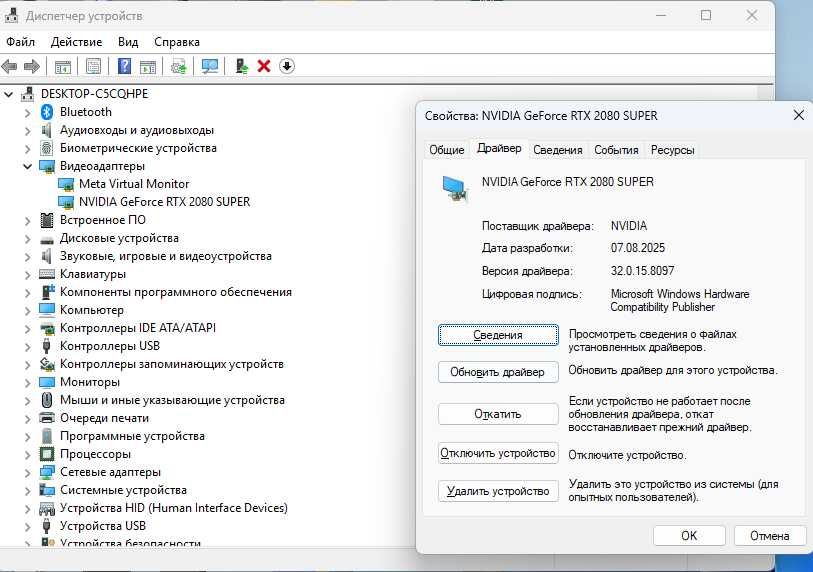813x572 pixels.
Task: Click the Клавиатуры keyboard icon
Action: click(47, 274)
